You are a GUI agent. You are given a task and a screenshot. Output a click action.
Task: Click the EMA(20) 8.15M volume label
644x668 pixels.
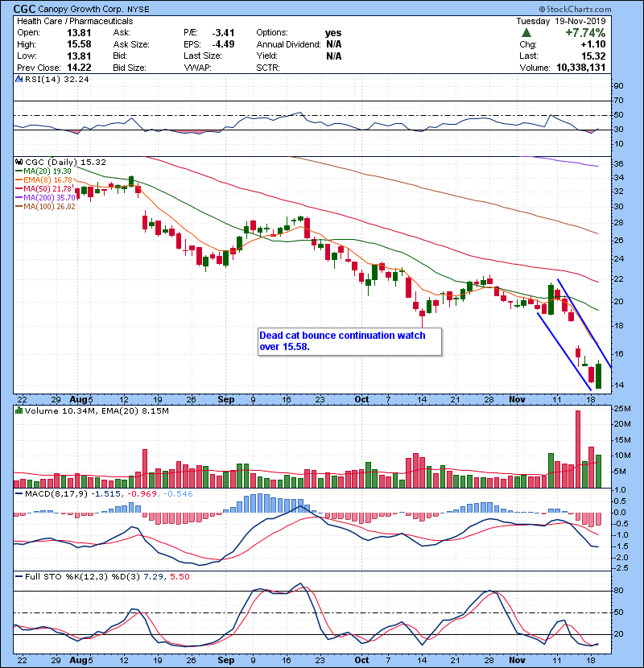[x=135, y=410]
